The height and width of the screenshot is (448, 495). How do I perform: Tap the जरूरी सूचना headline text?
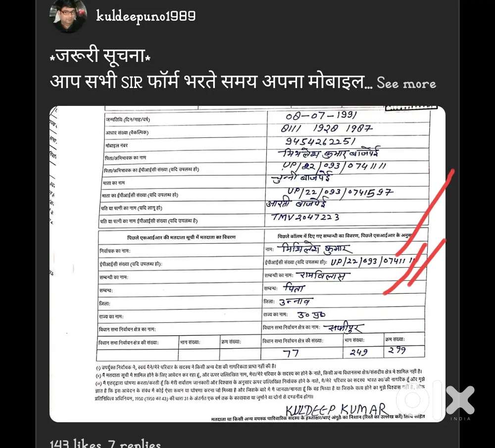tap(100, 56)
